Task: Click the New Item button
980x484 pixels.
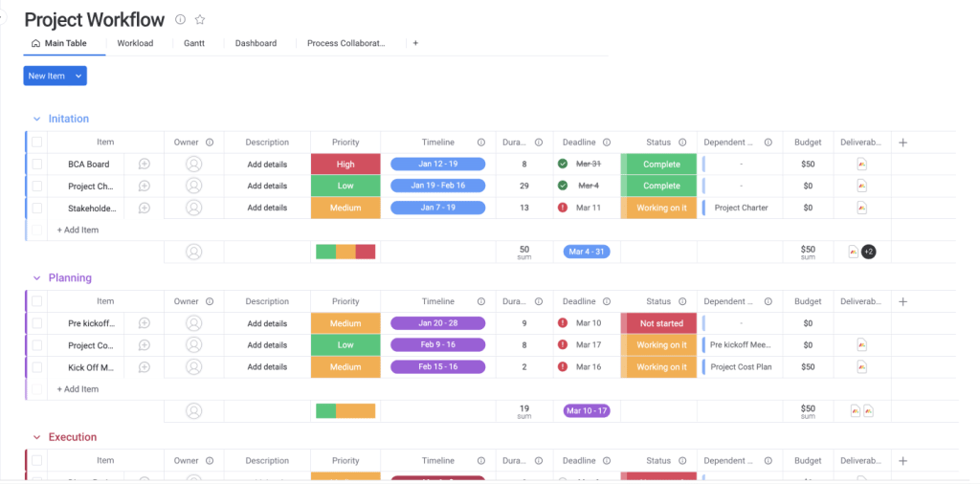Action: (47, 77)
